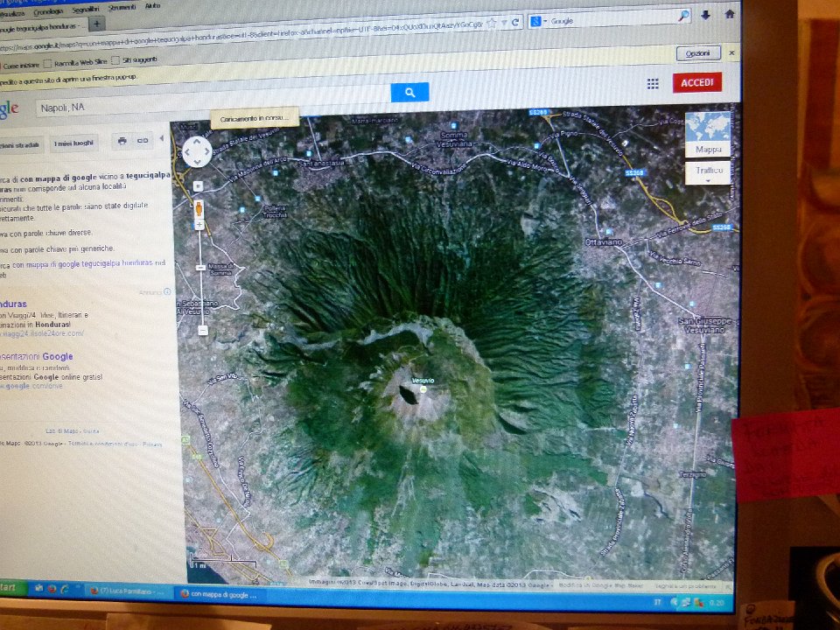Click the Raccolta Web Slice bookmark
This screenshot has width=840, height=630.
coord(75,63)
